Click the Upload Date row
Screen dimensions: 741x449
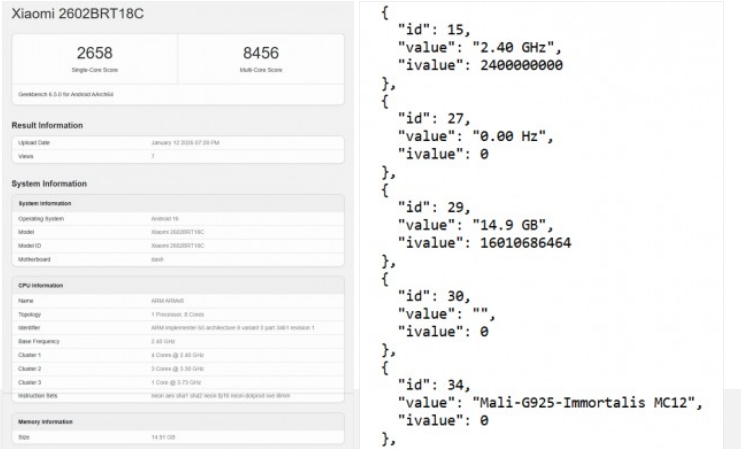tap(177, 143)
